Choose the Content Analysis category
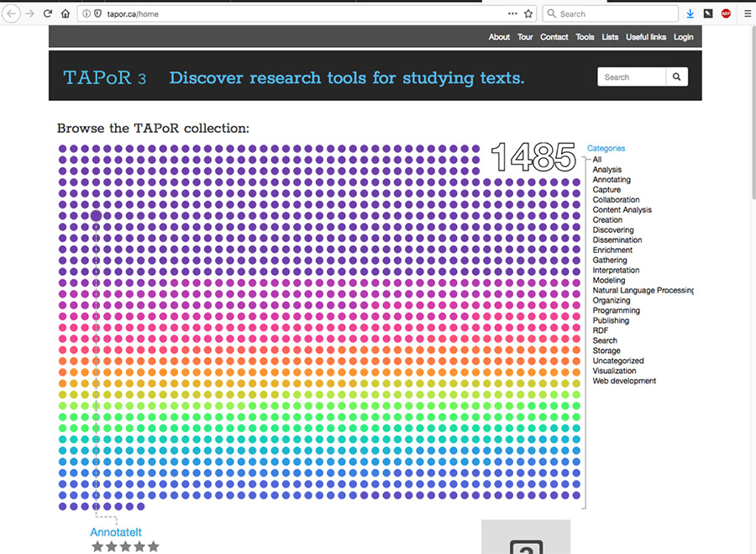756x554 pixels. (x=622, y=210)
